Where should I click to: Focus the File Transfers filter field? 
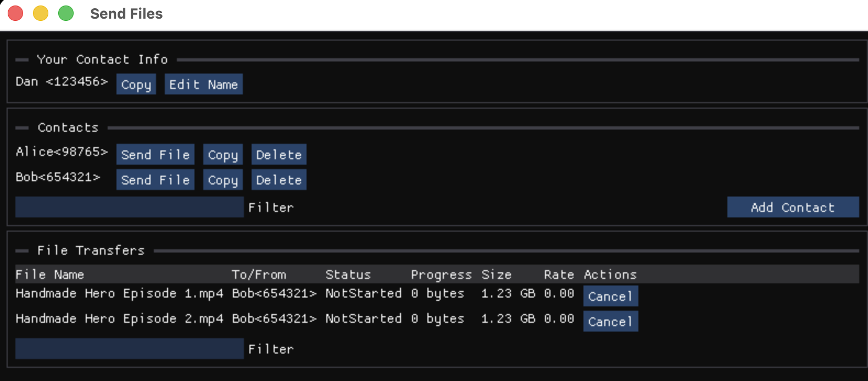click(129, 349)
